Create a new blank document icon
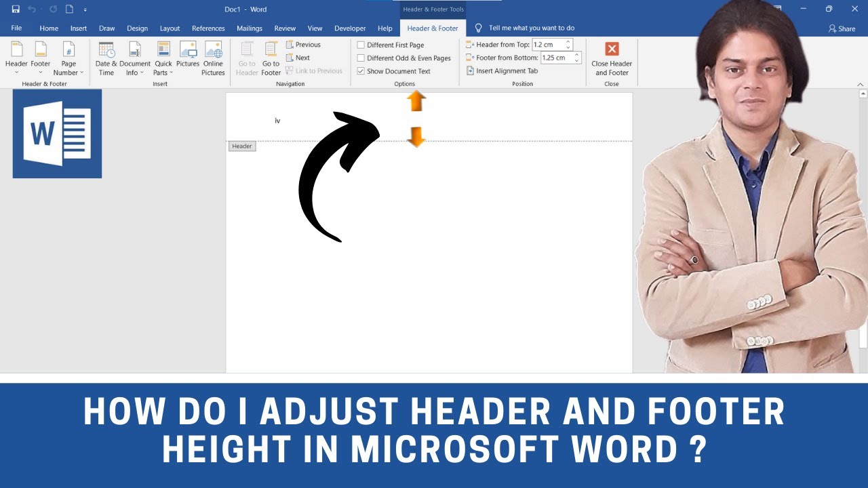Screen dimensions: 868x488 69,9
